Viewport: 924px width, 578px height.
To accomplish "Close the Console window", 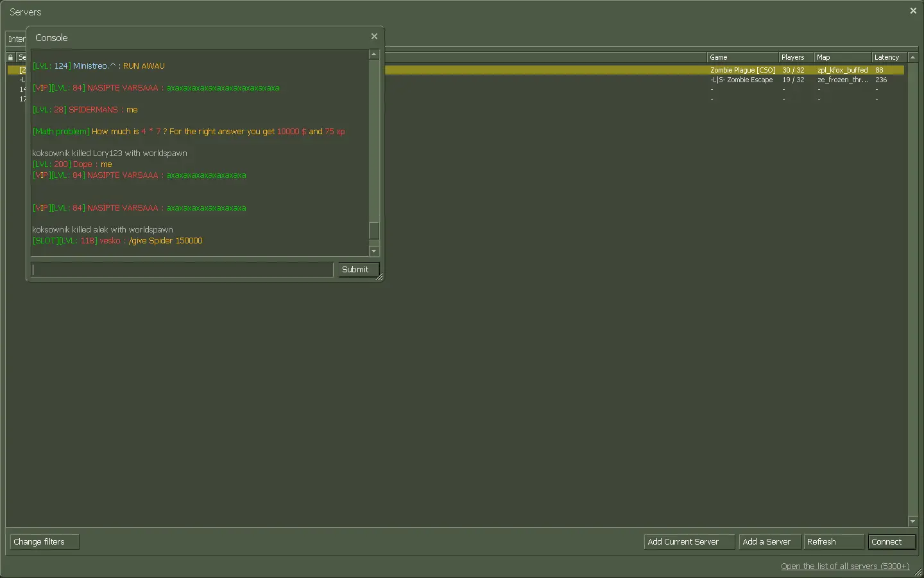I will 374,37.
